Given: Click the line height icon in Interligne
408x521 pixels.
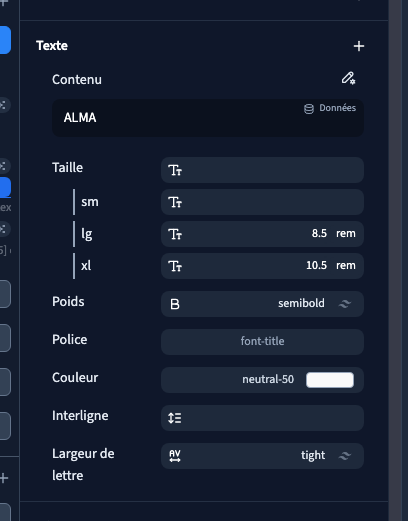Looking at the screenshot, I should point(175,418).
